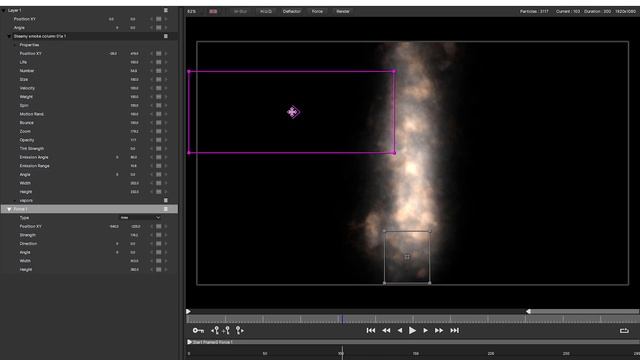Click previous keyframe arrow for Tint Strength
Viewport: 640px width, 360px height.
[151, 149]
